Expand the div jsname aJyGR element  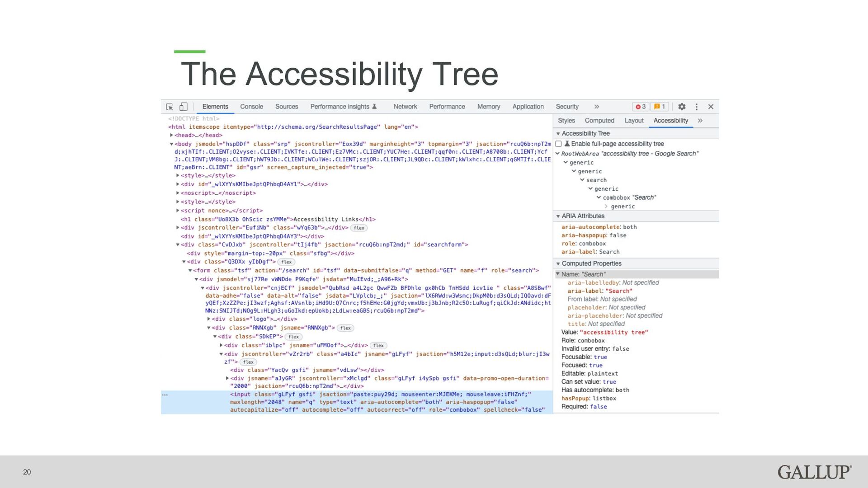coord(227,378)
